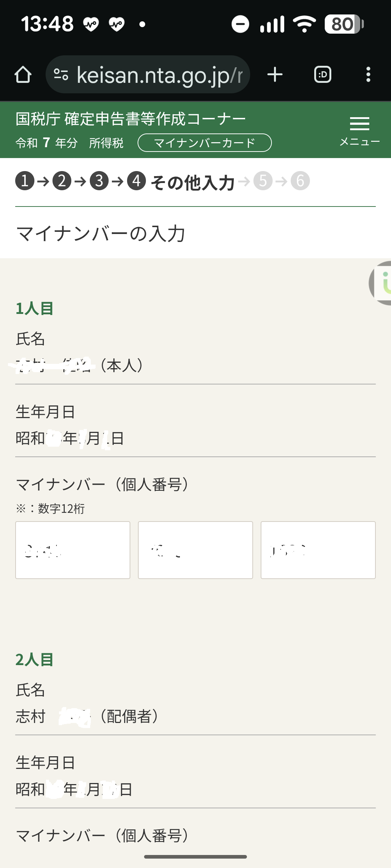Image resolution: width=391 pixels, height=868 pixels.
Task: Tap the マイナンバーカード pill button
Action: 205,143
